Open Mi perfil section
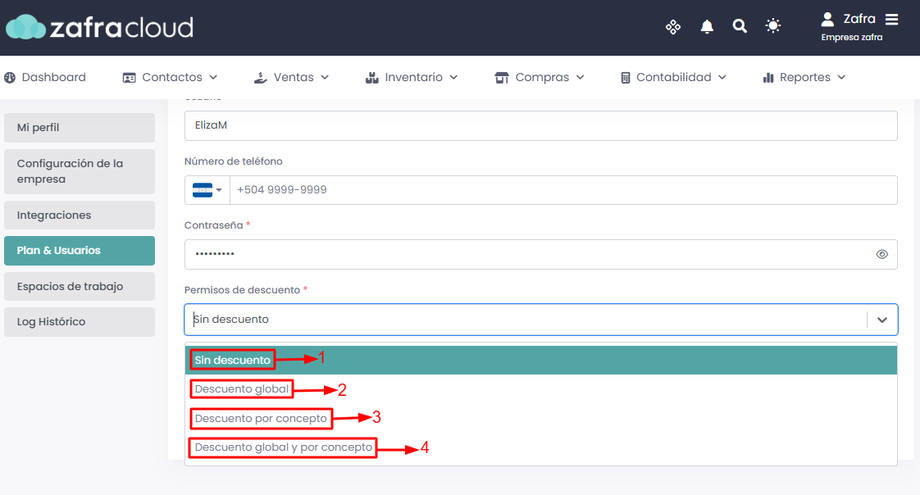This screenshot has width=920, height=495. tap(79, 128)
